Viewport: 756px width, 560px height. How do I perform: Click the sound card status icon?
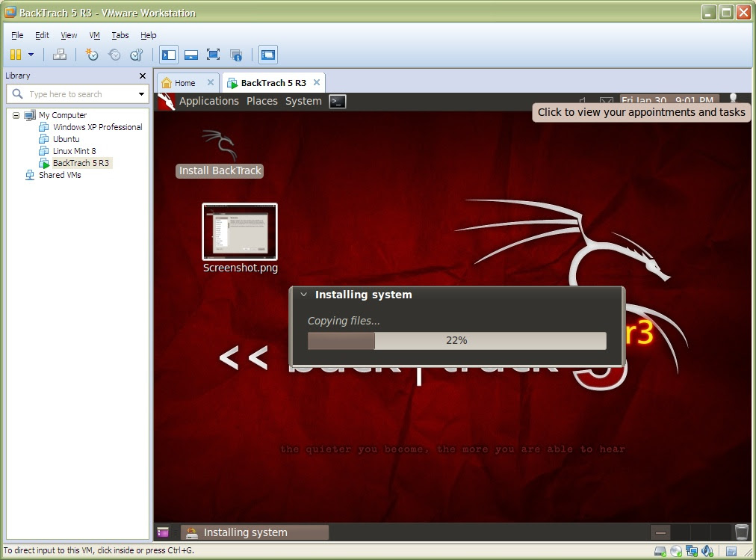(x=707, y=551)
